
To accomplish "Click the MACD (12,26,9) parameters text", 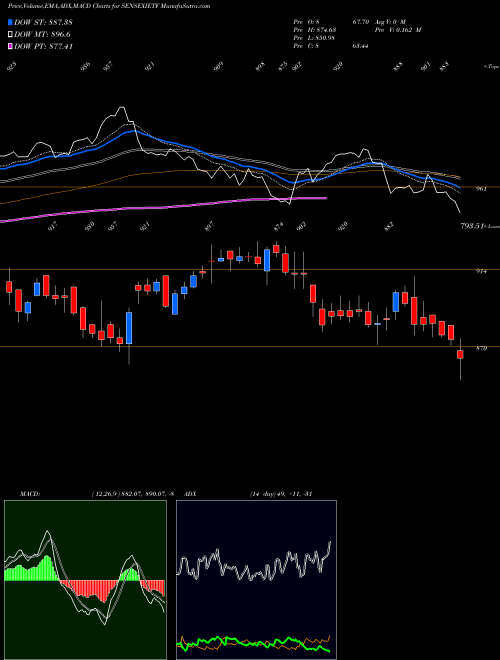I will (x=133, y=494).
